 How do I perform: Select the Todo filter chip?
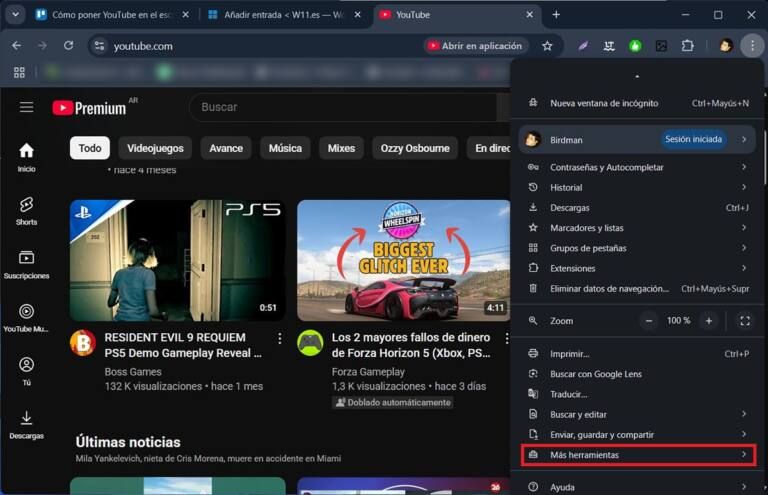(90, 148)
